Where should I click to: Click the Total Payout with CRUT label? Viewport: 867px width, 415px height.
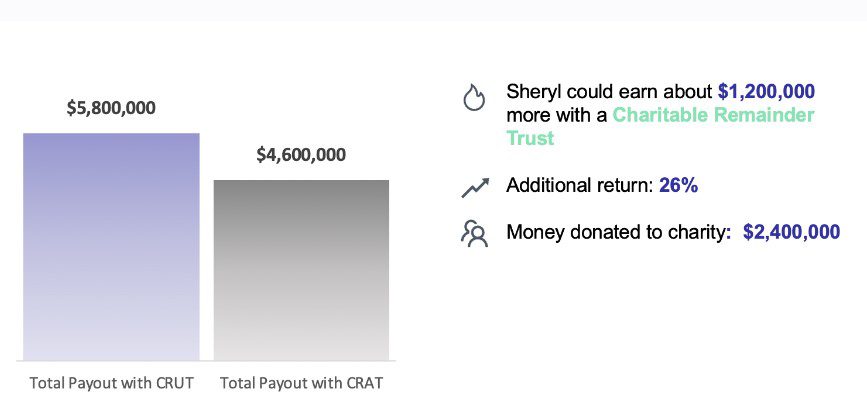112,383
